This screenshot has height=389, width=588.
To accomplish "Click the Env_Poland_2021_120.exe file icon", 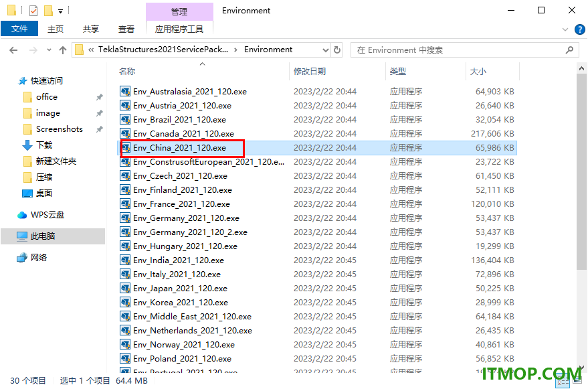I will [x=125, y=359].
